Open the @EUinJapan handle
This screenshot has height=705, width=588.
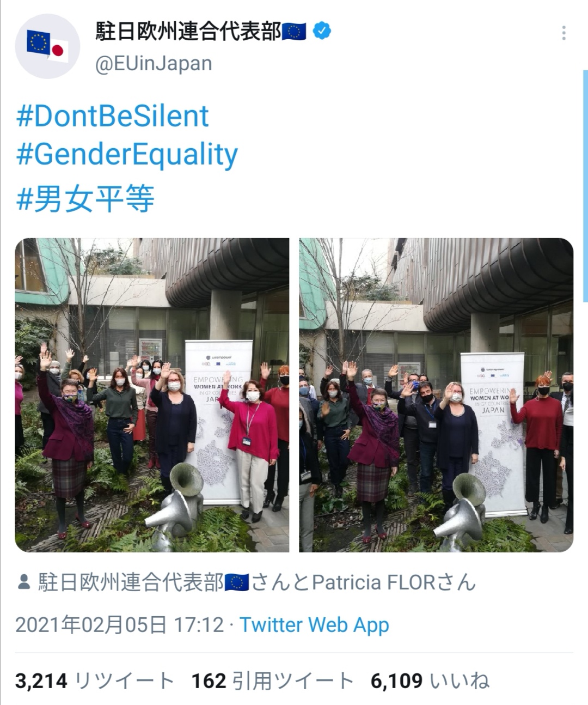154,64
